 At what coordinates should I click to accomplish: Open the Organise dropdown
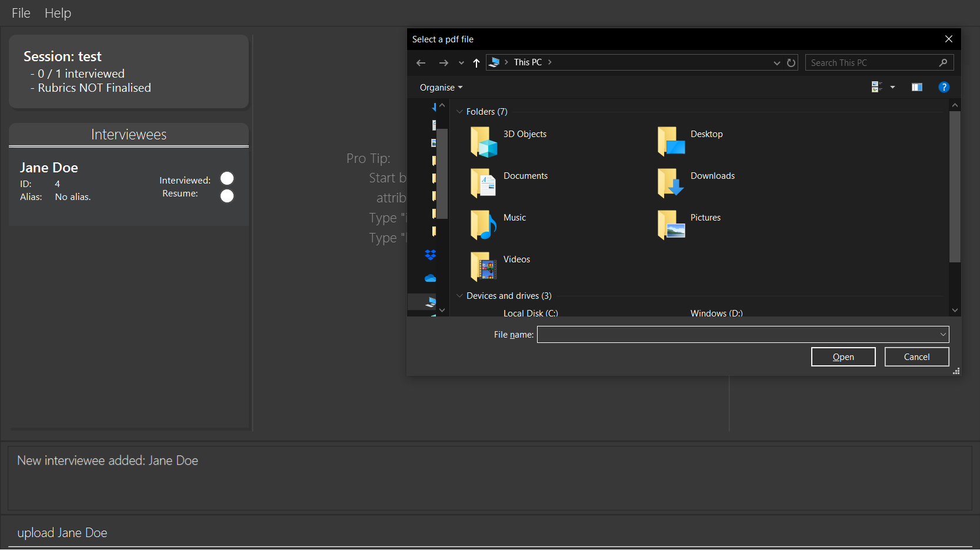tap(441, 88)
